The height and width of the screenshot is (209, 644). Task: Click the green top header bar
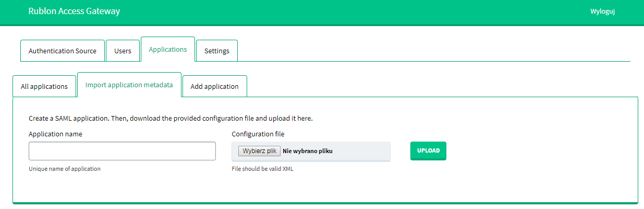339,11
